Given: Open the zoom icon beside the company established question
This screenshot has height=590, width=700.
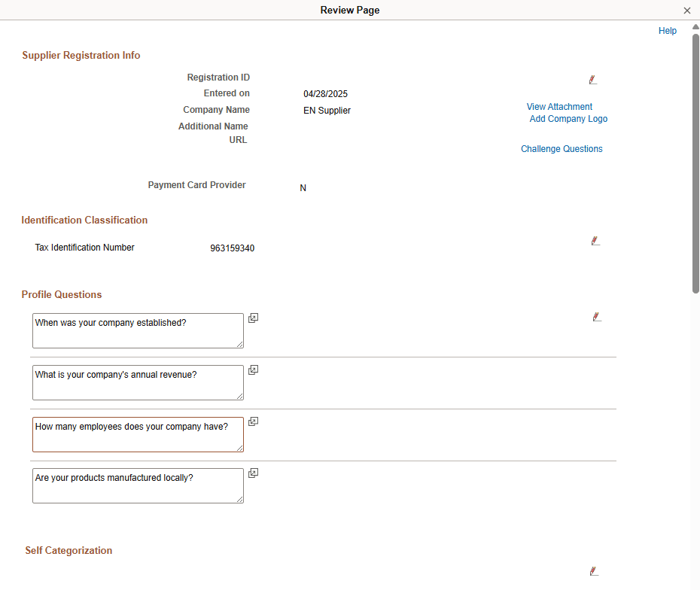Looking at the screenshot, I should coord(253,318).
